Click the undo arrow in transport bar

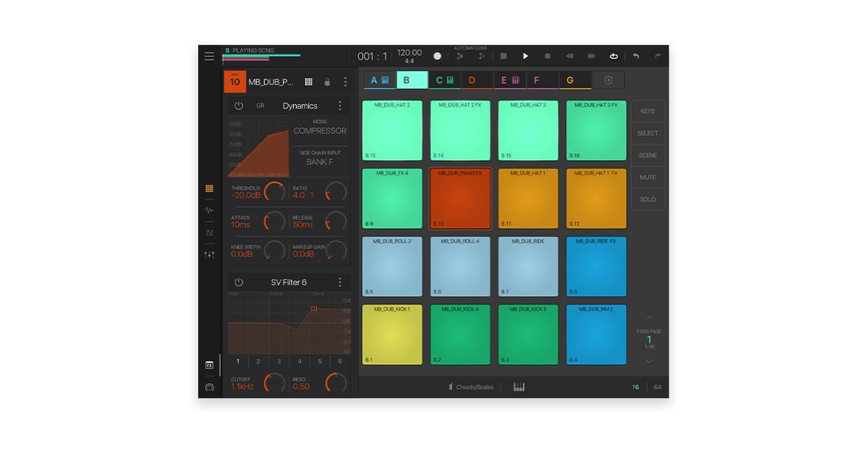637,56
